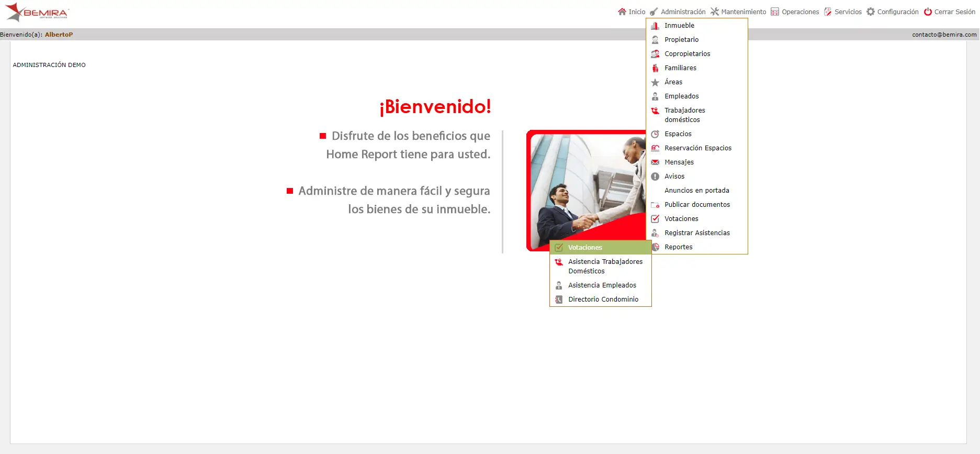Click the Servicios clipboard icon
The height and width of the screenshot is (454, 980).
(828, 12)
